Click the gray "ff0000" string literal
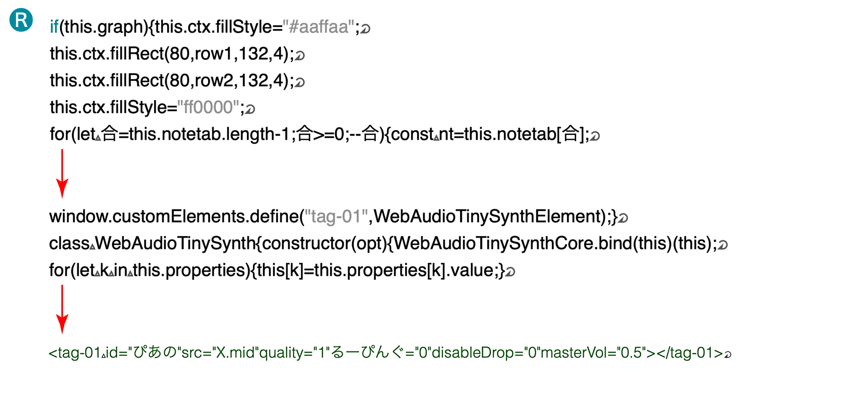The height and width of the screenshot is (399, 868). [209, 107]
